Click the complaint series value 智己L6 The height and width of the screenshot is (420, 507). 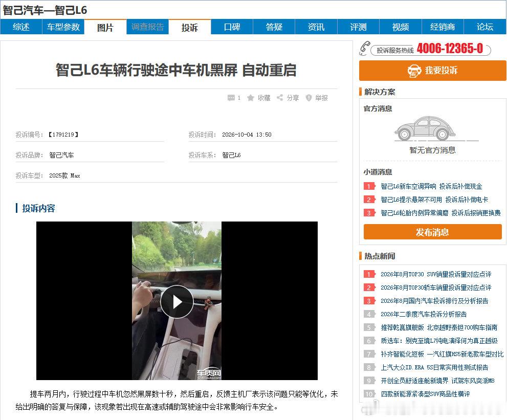coord(231,155)
